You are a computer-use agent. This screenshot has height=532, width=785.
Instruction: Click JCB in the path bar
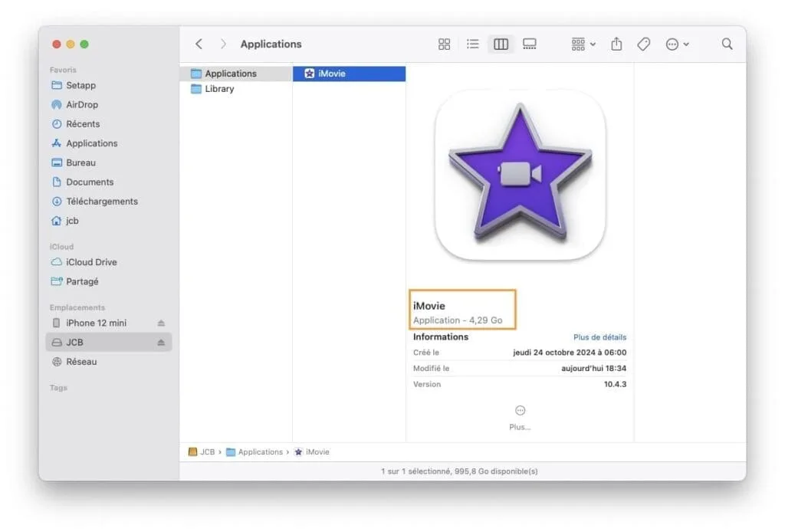[202, 452]
